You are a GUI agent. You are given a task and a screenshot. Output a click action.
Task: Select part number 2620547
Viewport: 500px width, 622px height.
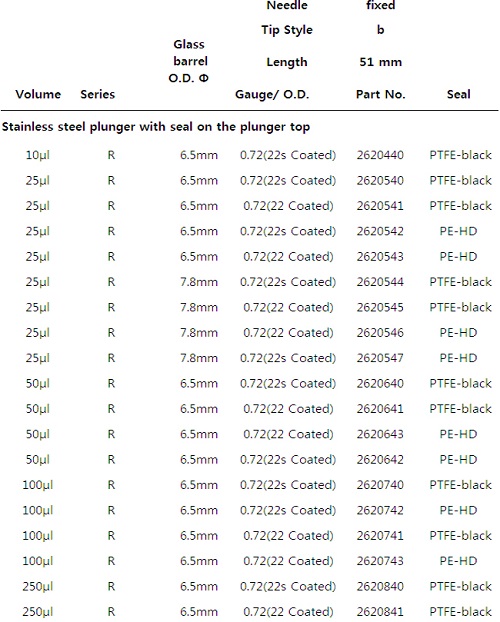pyautogui.click(x=380, y=358)
